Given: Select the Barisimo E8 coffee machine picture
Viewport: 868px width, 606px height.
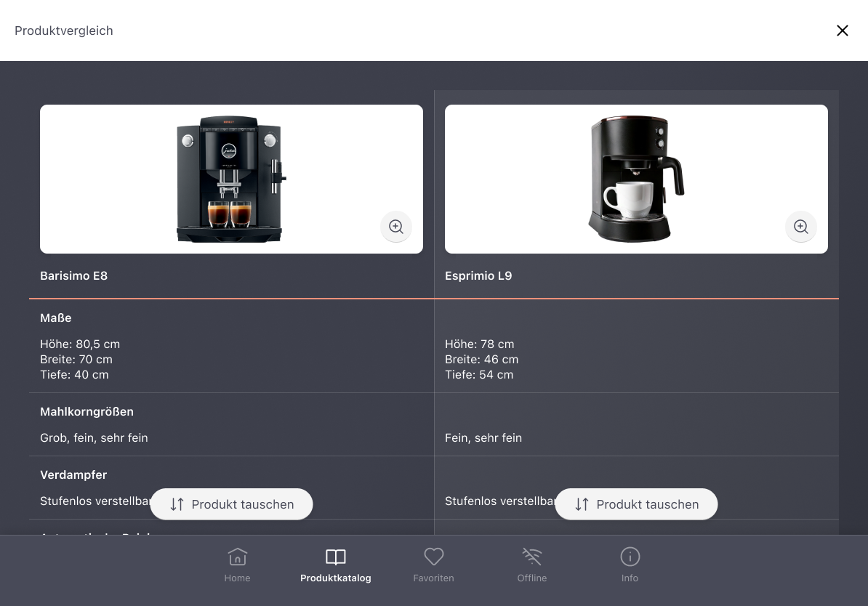Looking at the screenshot, I should pyautogui.click(x=231, y=179).
